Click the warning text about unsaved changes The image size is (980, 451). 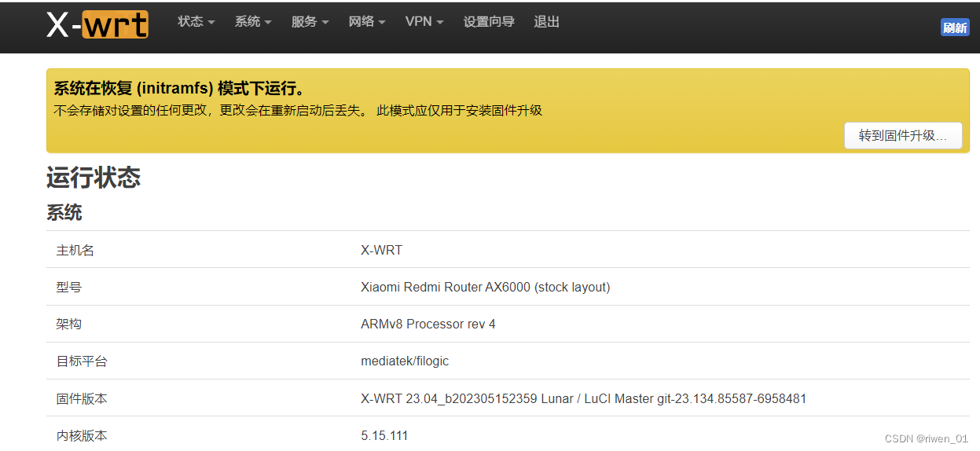click(x=298, y=110)
